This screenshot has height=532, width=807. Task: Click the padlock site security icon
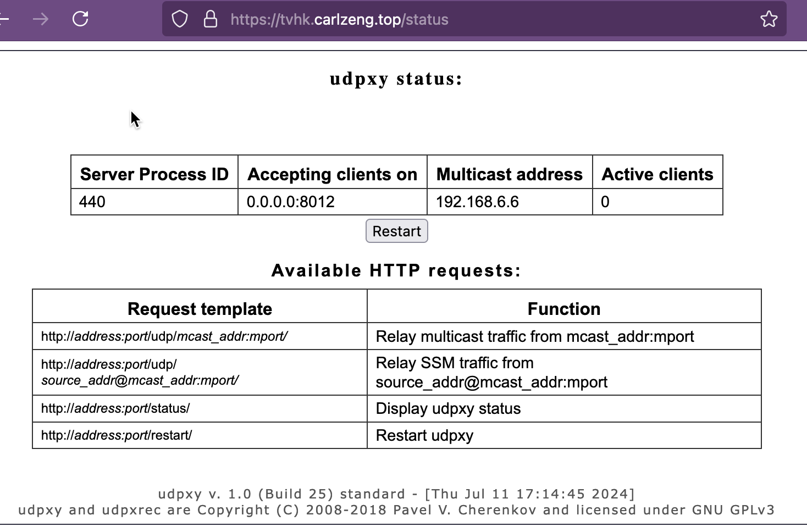(210, 19)
